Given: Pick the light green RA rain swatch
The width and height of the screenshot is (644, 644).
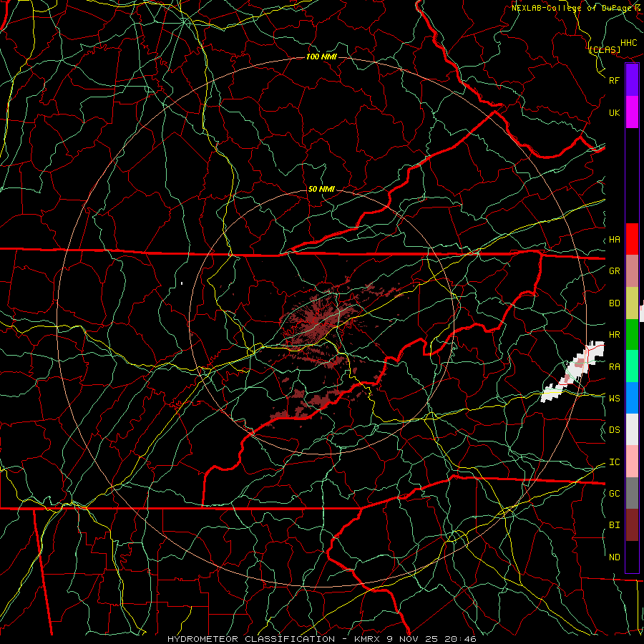Looking at the screenshot, I should (x=632, y=366).
